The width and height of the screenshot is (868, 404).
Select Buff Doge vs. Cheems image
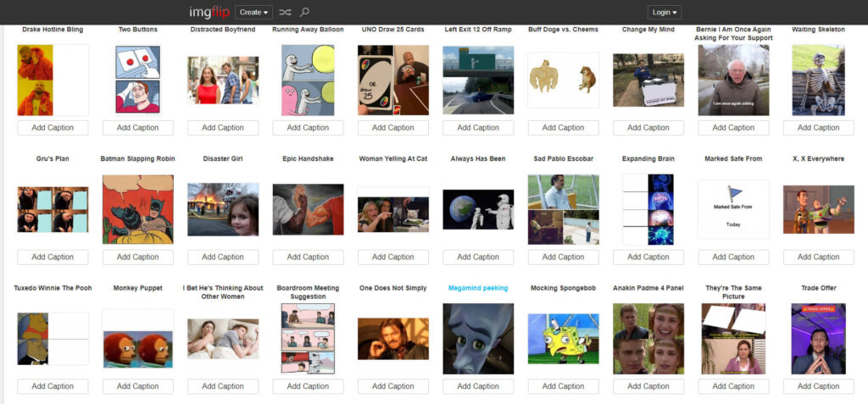[x=564, y=80]
